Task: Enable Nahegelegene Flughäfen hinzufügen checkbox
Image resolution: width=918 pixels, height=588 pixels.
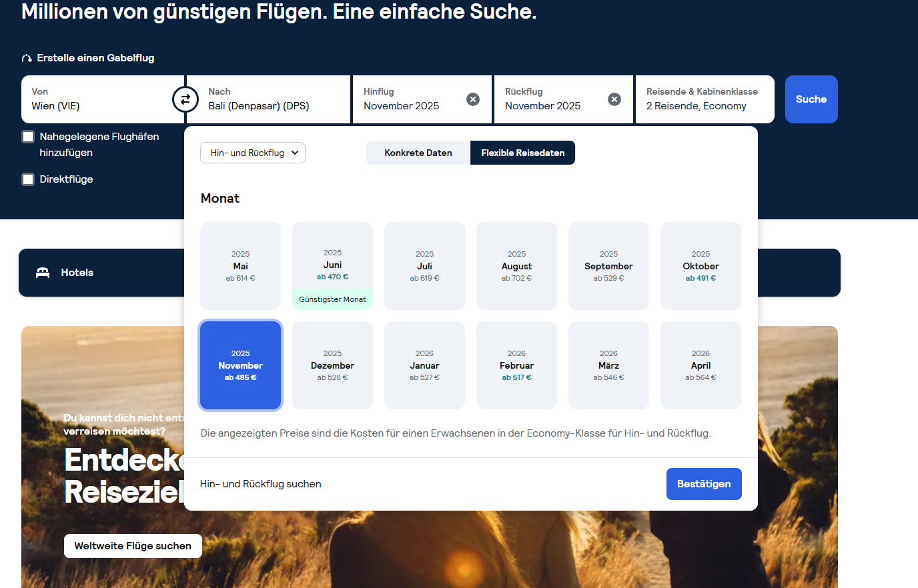Action: pos(28,137)
